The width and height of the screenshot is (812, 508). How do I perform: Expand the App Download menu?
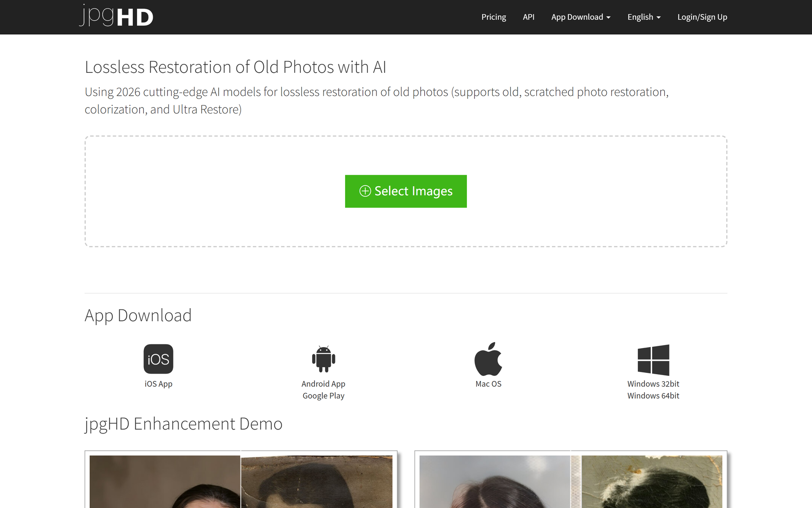pos(581,17)
